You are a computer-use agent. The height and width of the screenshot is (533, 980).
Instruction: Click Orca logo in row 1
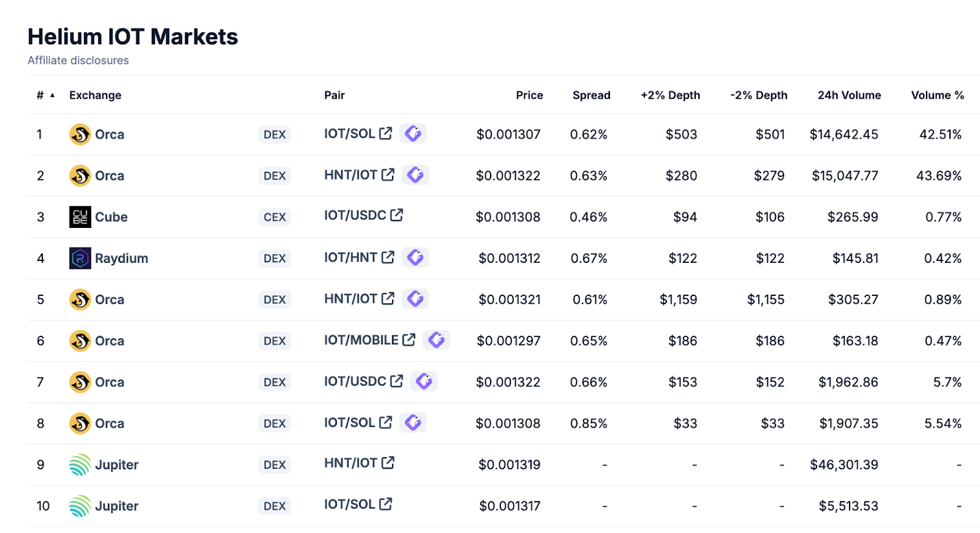click(80, 134)
